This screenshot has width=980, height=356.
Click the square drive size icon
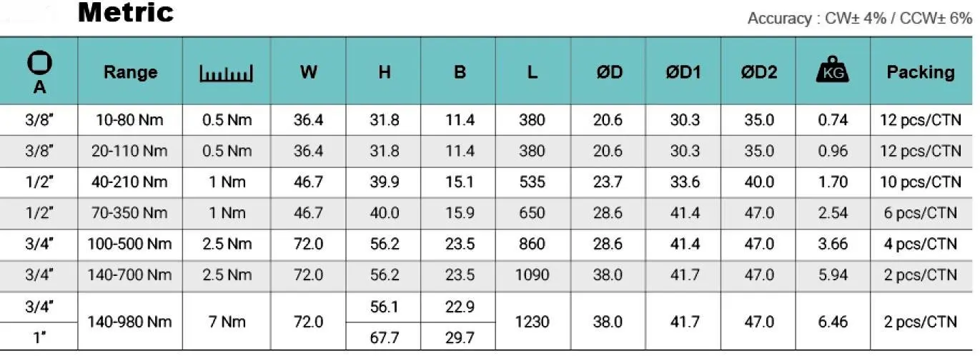39,63
